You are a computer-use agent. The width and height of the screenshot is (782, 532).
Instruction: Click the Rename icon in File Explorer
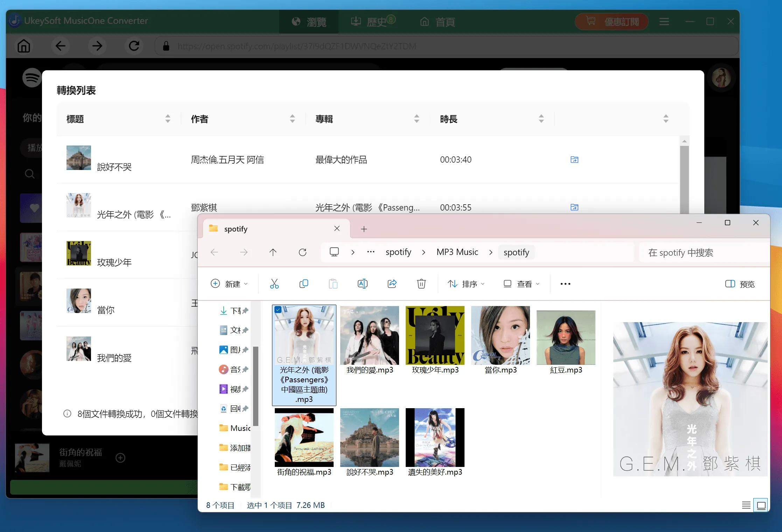tap(363, 284)
